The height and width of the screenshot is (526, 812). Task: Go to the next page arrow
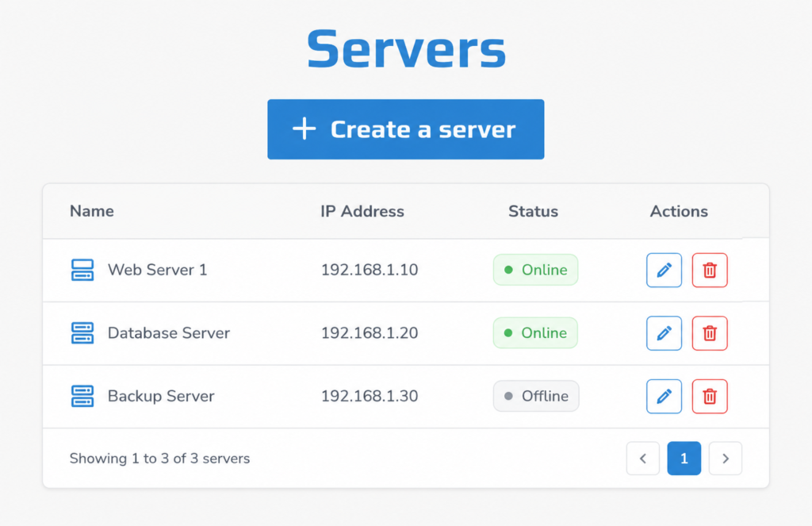point(725,458)
